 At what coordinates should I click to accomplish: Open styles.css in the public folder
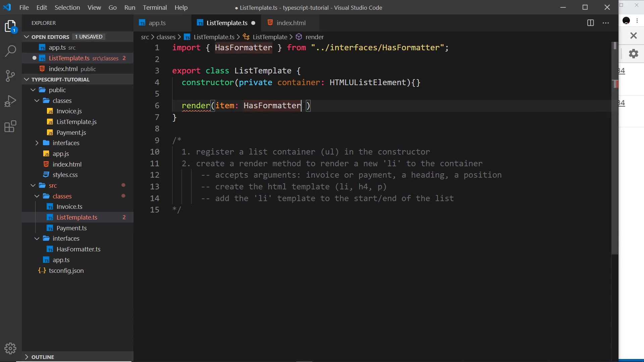point(78,175)
